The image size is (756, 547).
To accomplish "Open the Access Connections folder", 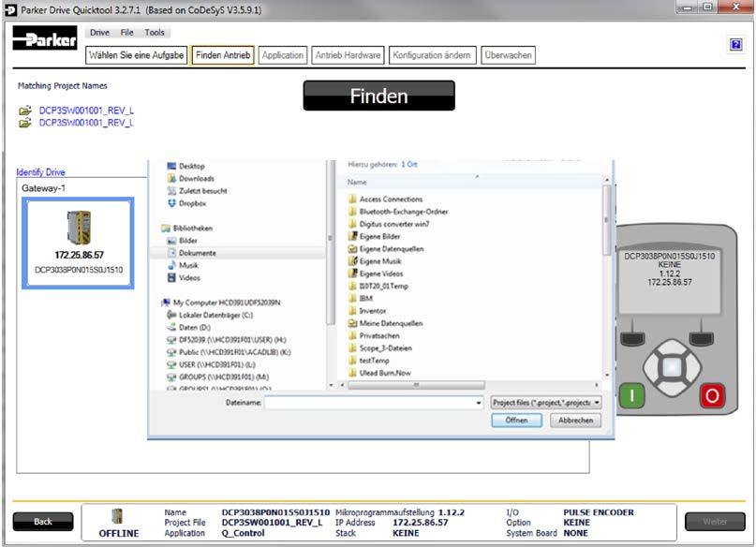I will (385, 200).
